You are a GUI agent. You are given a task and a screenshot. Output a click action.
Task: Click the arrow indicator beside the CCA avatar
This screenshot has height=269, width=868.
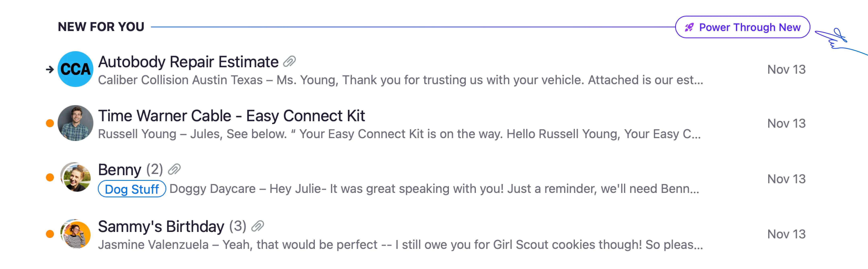coord(50,69)
